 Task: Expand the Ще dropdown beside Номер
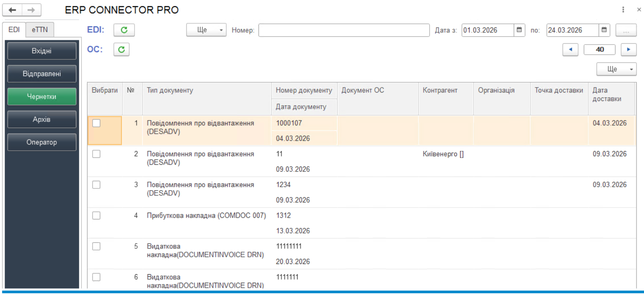206,30
